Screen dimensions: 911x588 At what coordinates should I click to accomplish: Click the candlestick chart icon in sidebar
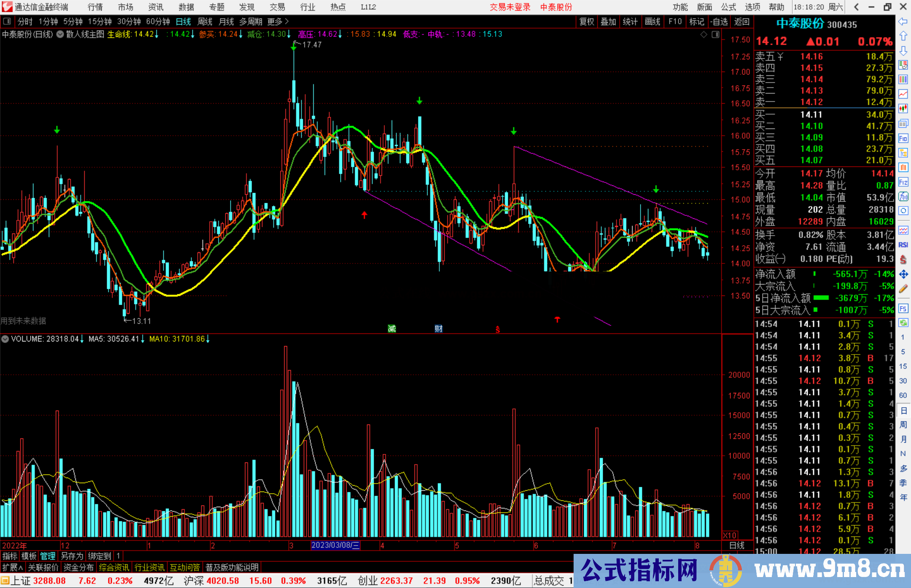(903, 109)
